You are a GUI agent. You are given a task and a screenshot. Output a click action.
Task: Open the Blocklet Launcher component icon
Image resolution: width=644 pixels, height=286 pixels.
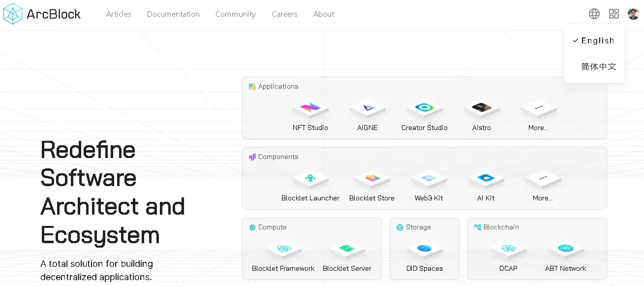(310, 179)
